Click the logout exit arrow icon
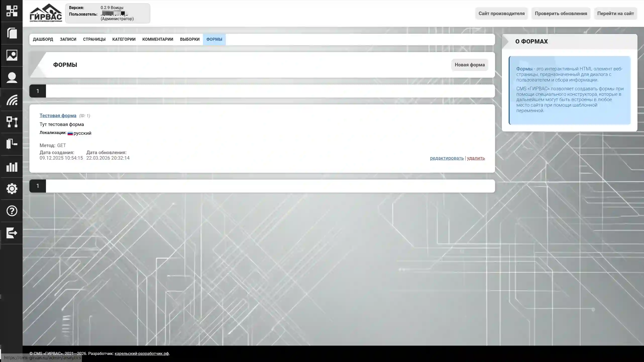The height and width of the screenshot is (362, 644). coord(12,233)
